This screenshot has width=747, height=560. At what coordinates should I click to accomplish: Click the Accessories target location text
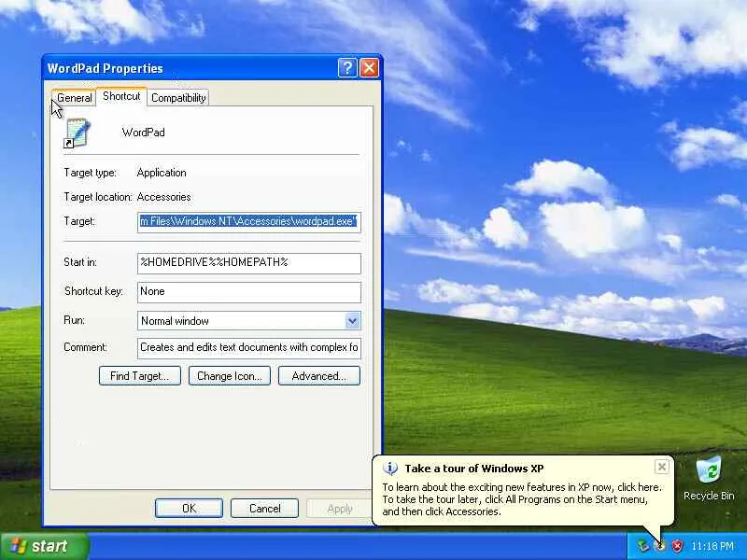click(x=164, y=197)
